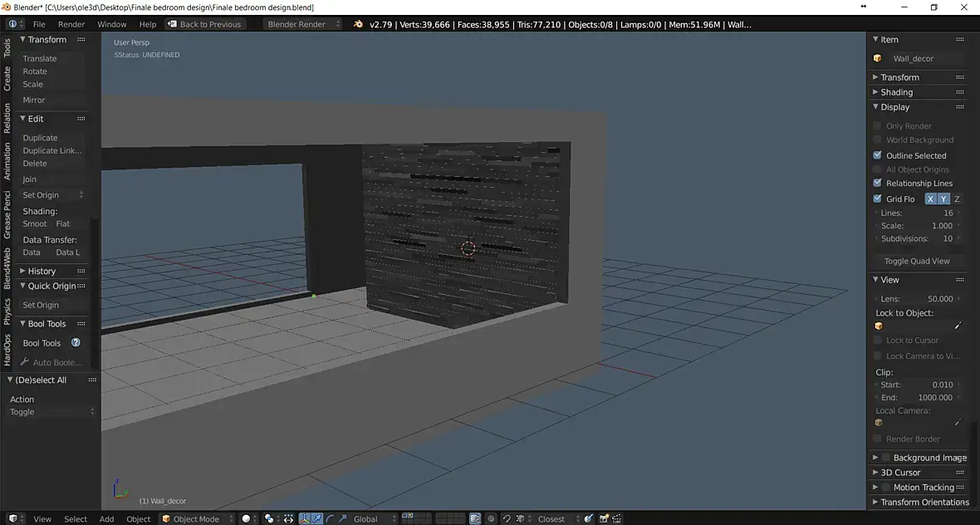Click the Bool Tools help question icon
Image resolution: width=980 pixels, height=525 pixels.
pos(76,342)
